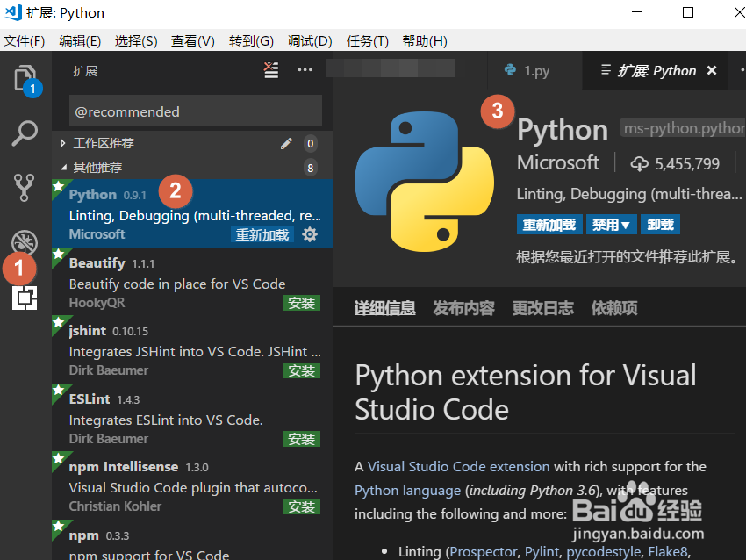Install the Beautify extension
746x560 pixels.
(301, 303)
